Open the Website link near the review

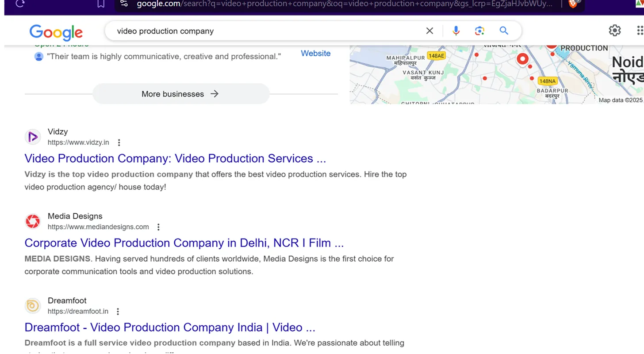tap(315, 53)
